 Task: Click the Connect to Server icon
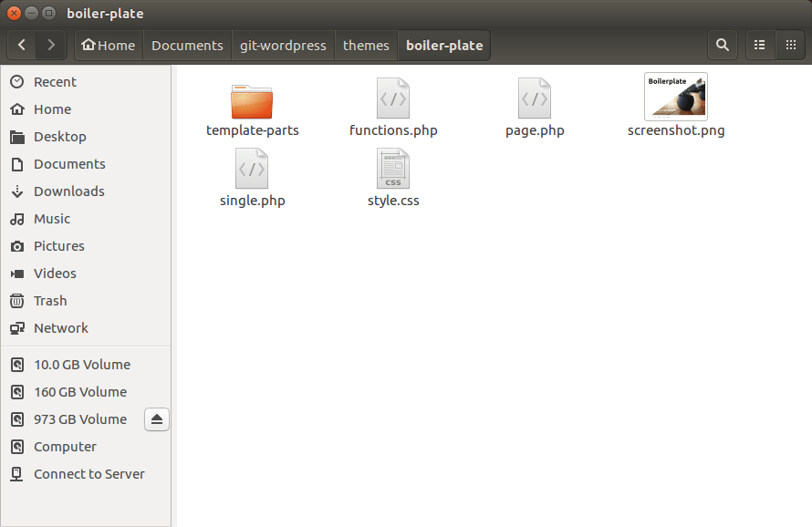(17, 474)
